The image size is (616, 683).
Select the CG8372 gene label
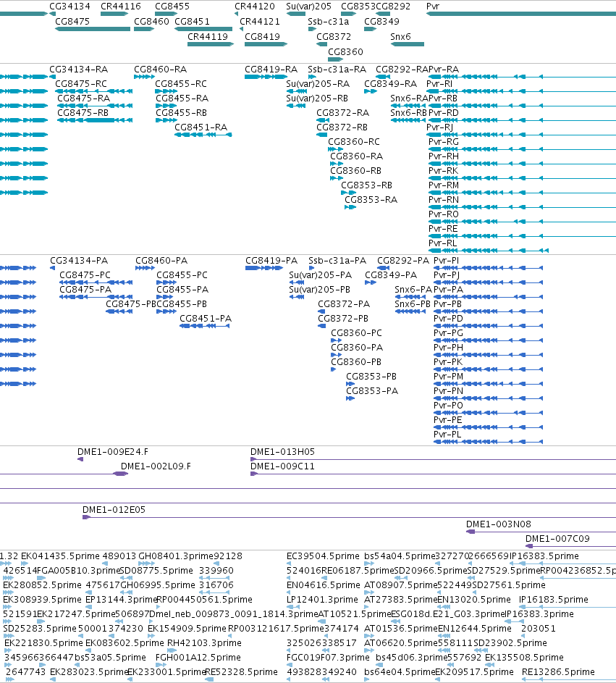point(334,37)
